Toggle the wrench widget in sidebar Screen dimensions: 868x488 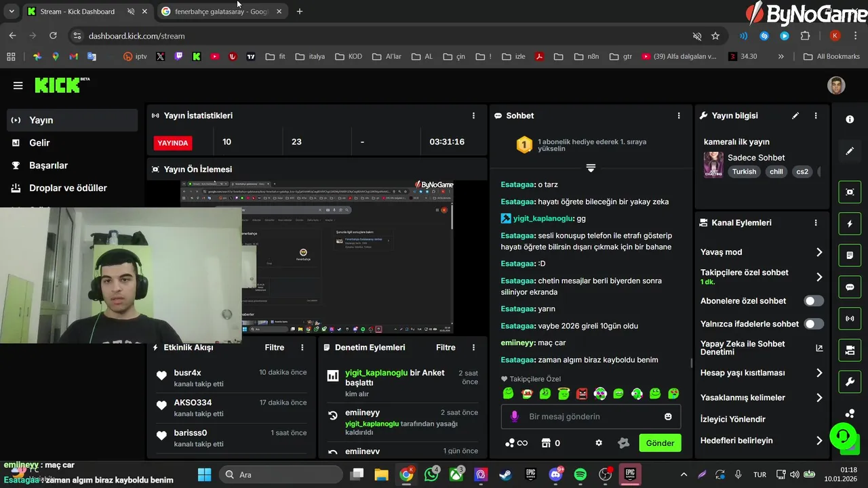(850, 382)
